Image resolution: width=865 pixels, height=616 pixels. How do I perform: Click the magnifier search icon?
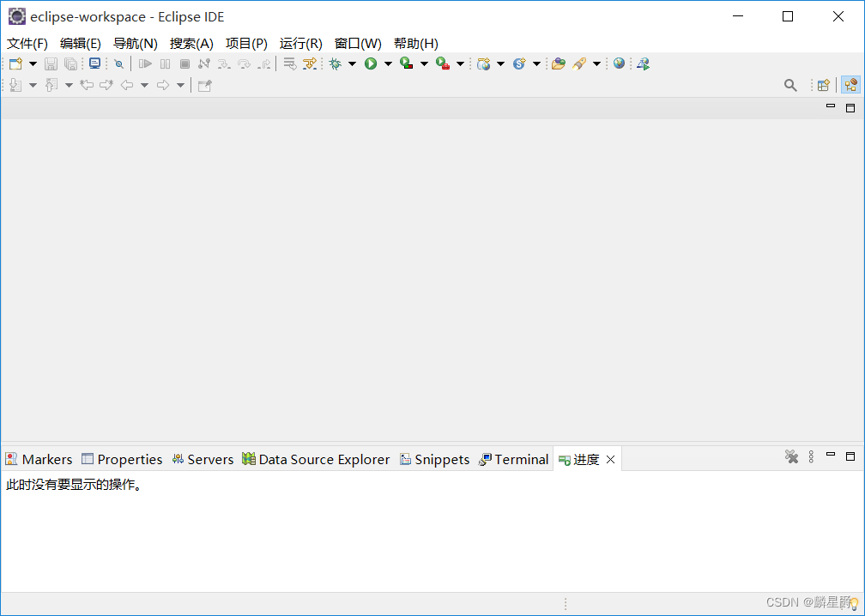(x=790, y=85)
